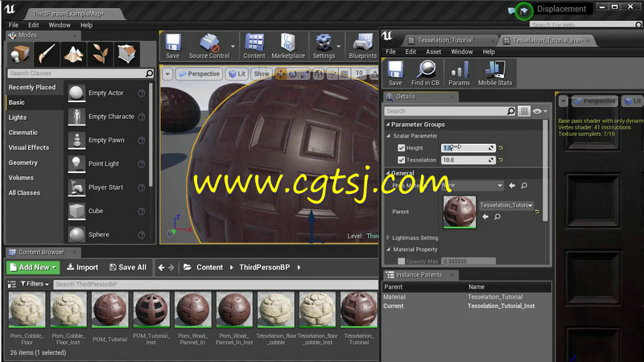
Task: Browse to Phys Material magnifier icon
Action: point(524,186)
